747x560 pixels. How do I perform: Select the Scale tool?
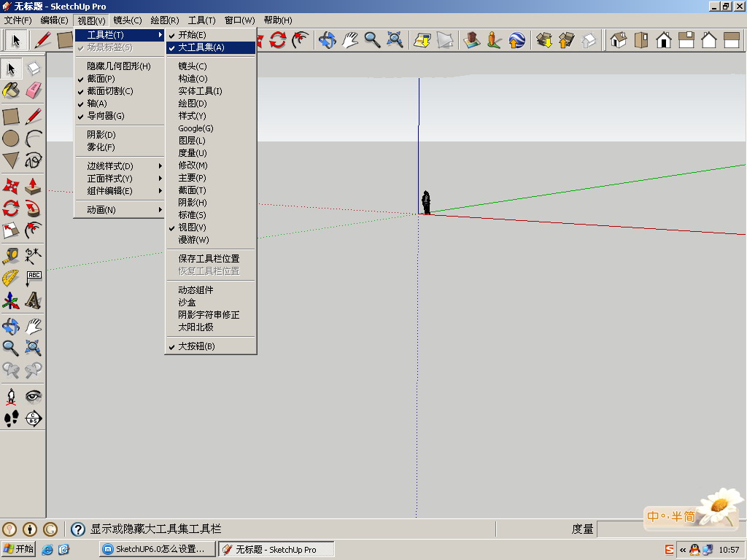tap(11, 230)
